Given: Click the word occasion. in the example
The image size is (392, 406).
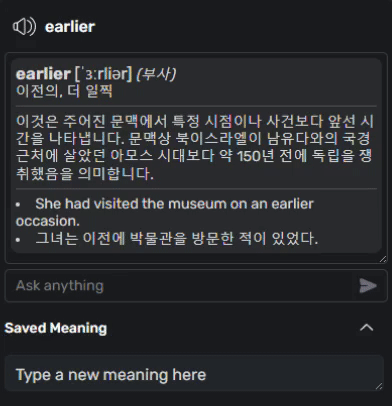Looking at the screenshot, I should (x=48, y=221).
